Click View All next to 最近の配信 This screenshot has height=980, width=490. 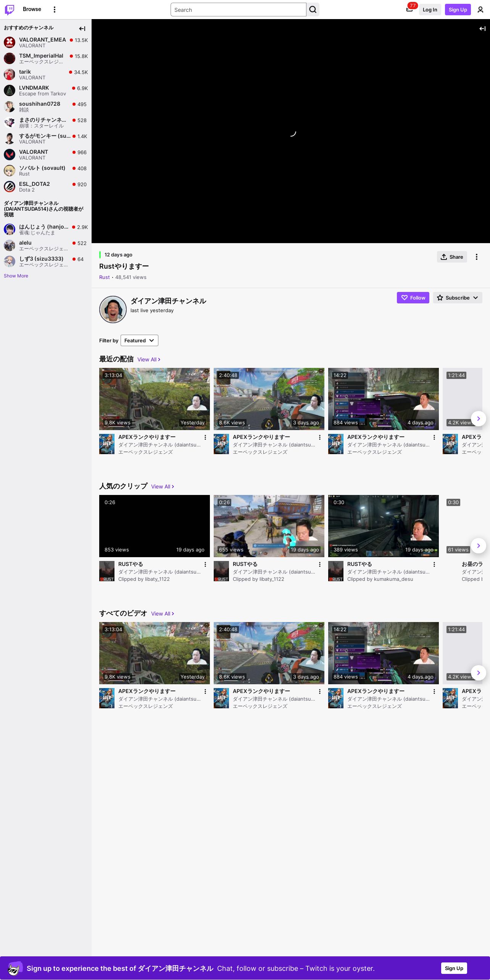[149, 359]
